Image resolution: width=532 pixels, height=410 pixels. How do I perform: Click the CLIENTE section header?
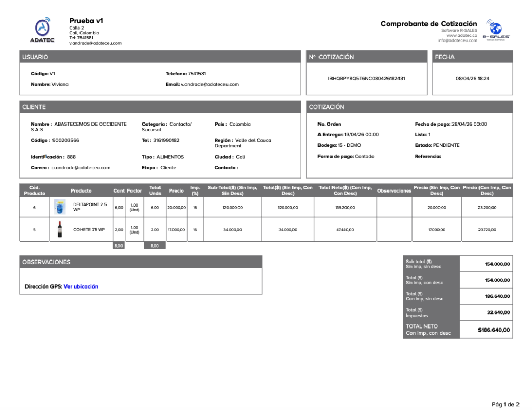pyautogui.click(x=160, y=107)
